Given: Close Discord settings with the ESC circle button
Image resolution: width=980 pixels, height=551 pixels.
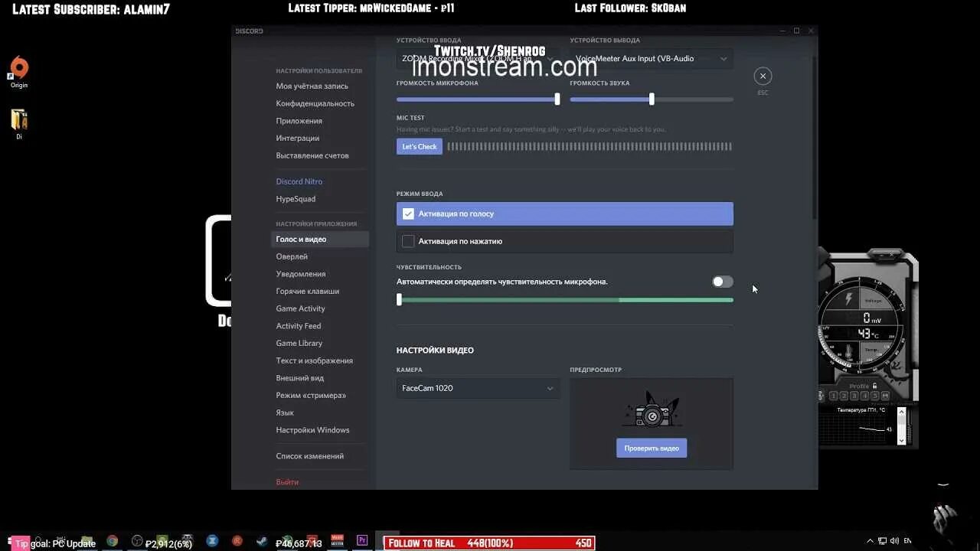Looking at the screenshot, I should click(x=763, y=76).
